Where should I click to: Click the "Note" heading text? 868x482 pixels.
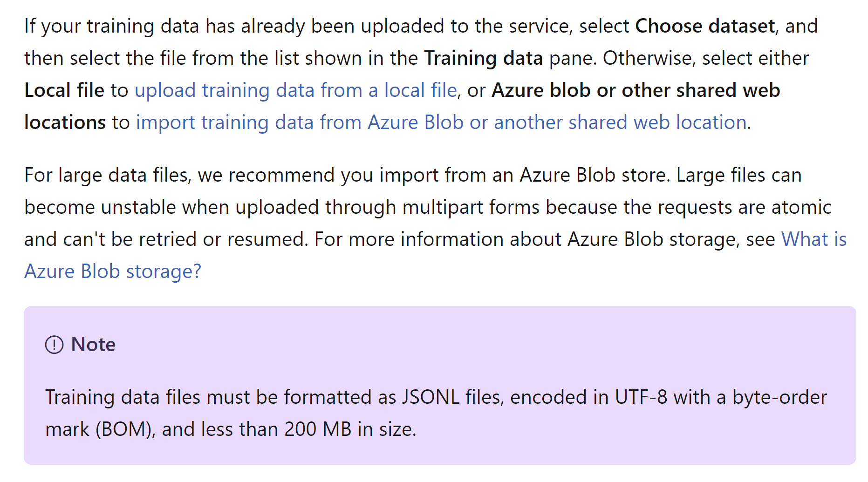coord(93,345)
